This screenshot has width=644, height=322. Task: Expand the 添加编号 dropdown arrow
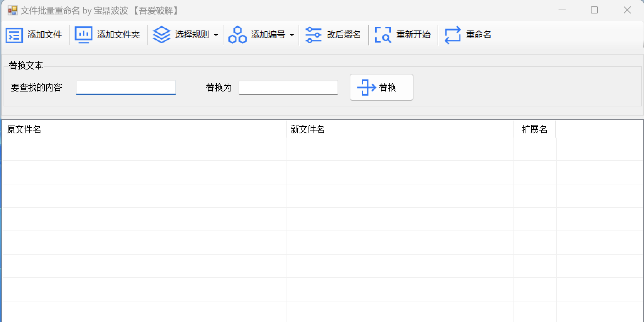click(x=292, y=35)
